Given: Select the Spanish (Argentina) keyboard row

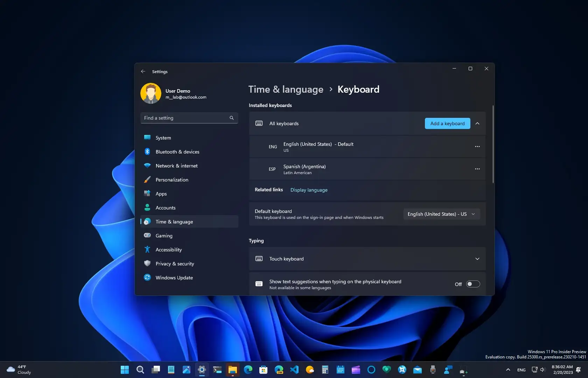Looking at the screenshot, I should (x=367, y=169).
